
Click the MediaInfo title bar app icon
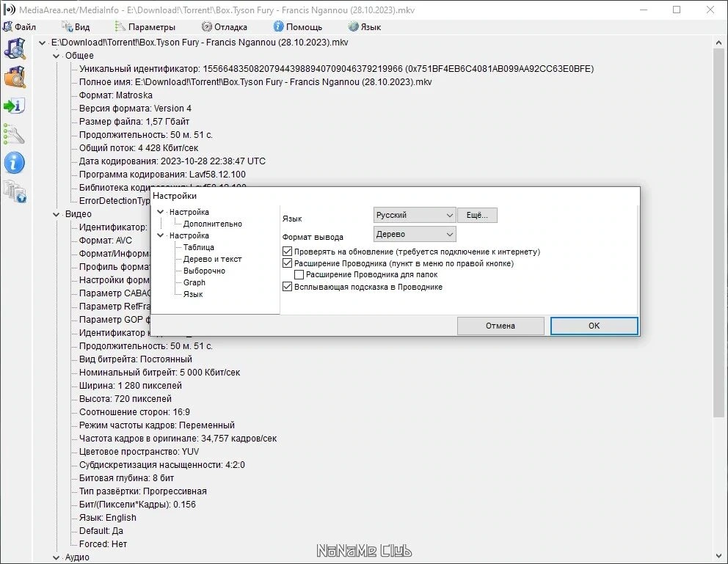point(10,10)
